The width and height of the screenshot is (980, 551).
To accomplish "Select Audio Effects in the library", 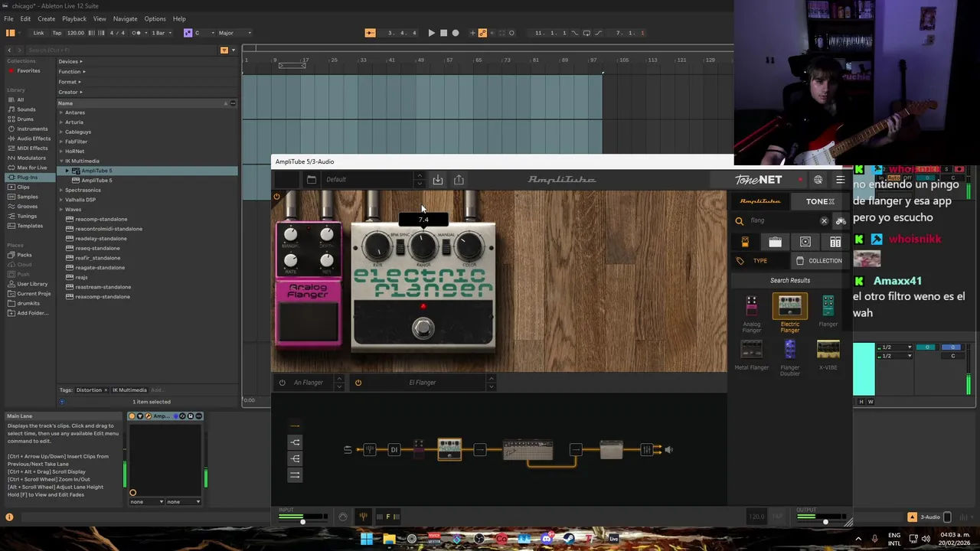I will [x=34, y=139].
